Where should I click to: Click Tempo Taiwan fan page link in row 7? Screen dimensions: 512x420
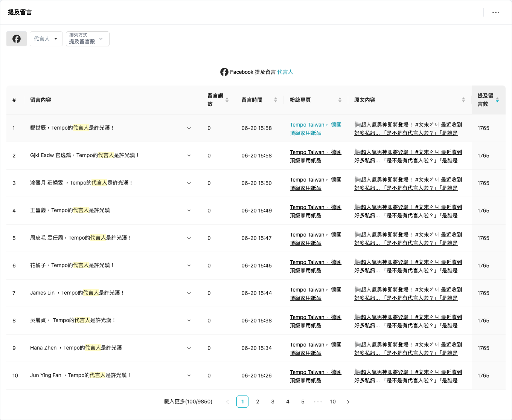click(315, 294)
